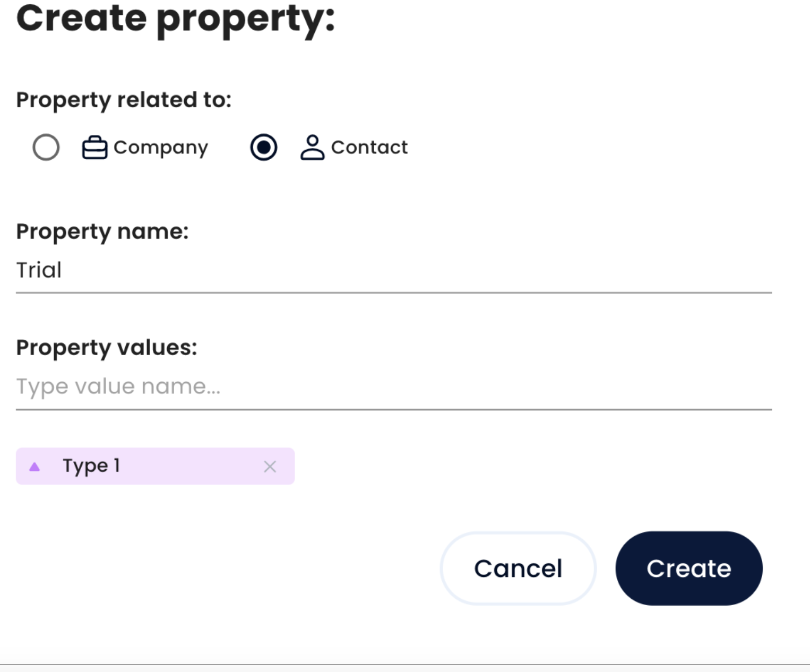Click the Contact option label
The height and width of the screenshot is (672, 810).
point(369,147)
